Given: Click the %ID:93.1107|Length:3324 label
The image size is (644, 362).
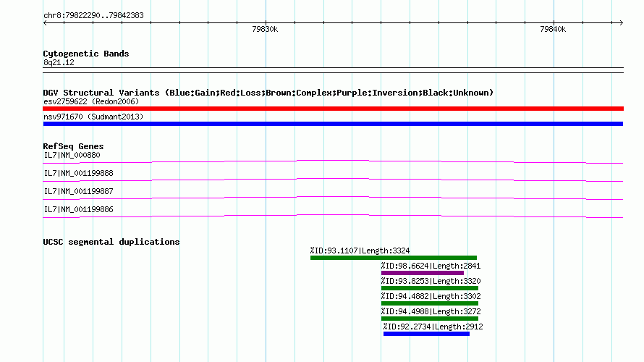Looking at the screenshot, I should tap(360, 251).
